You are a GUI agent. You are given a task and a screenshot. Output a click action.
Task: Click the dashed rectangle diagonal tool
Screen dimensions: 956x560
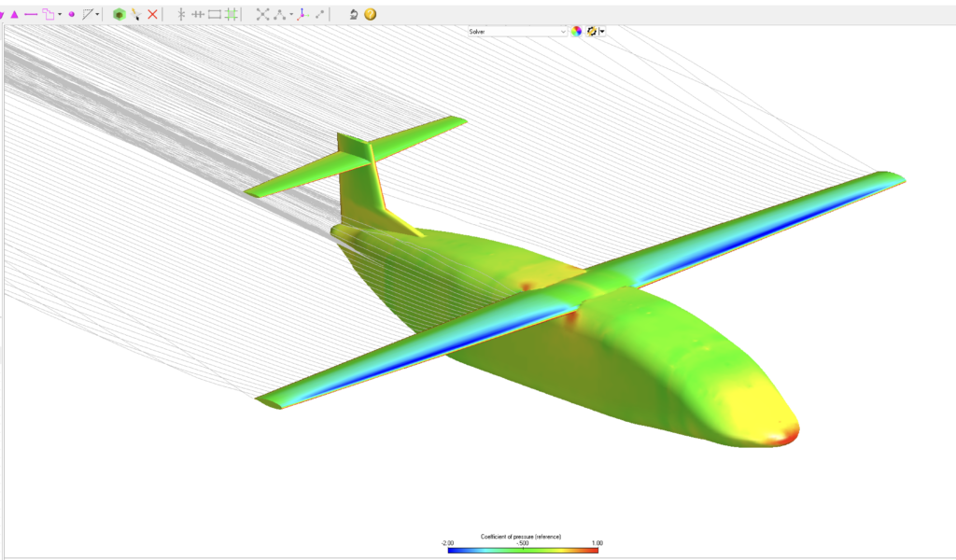(88, 14)
